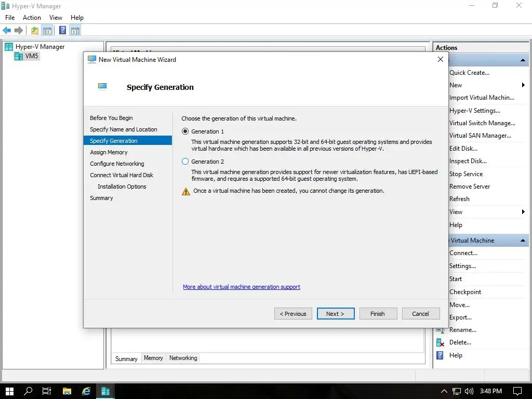Click the Forward arrow toolbar icon
The height and width of the screenshot is (399, 532).
coord(19,31)
